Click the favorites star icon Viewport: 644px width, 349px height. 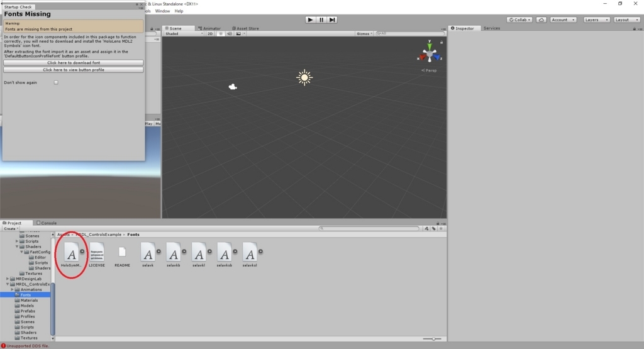pos(441,228)
